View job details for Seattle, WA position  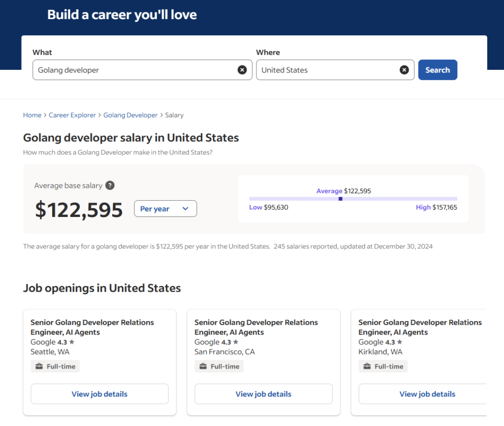pyautogui.click(x=99, y=394)
